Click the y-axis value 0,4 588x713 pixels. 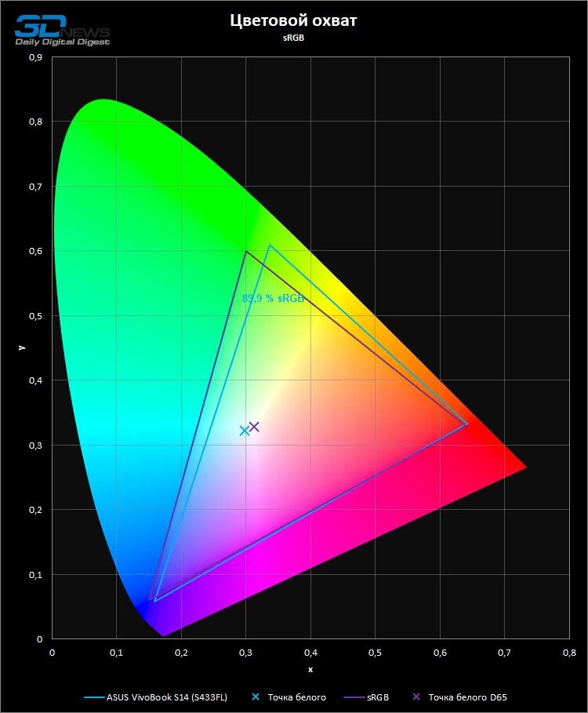[36, 380]
